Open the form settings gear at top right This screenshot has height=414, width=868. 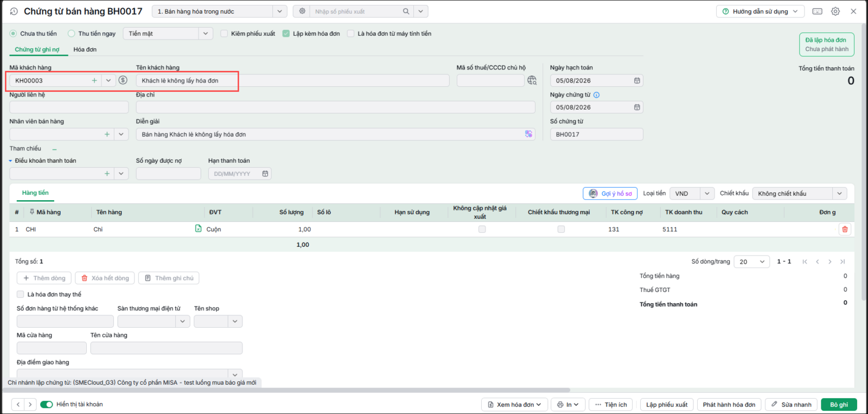click(x=835, y=11)
